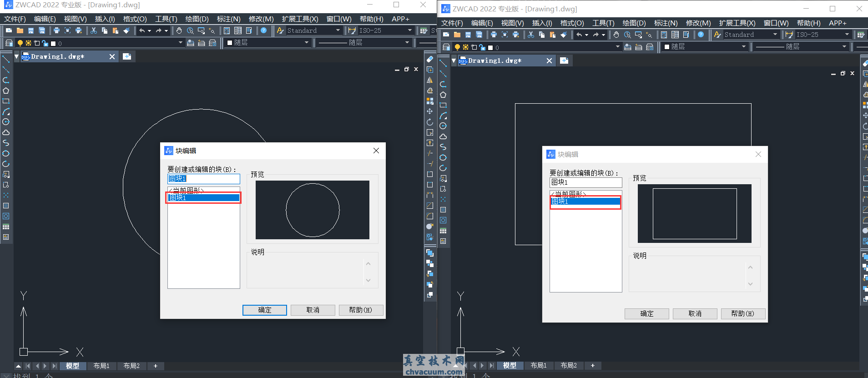This screenshot has width=868, height=378.
Task: Select 图块1 in right dialog block list
Action: tap(585, 202)
